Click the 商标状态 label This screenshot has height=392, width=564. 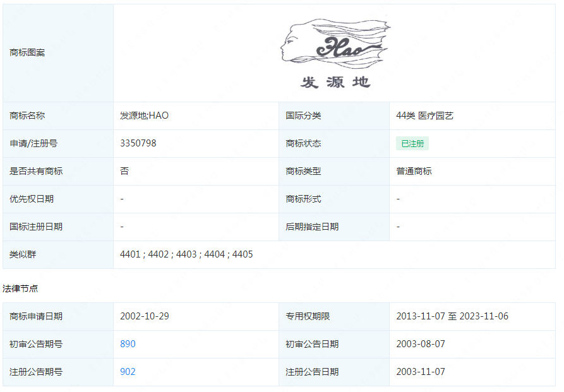pos(303,143)
